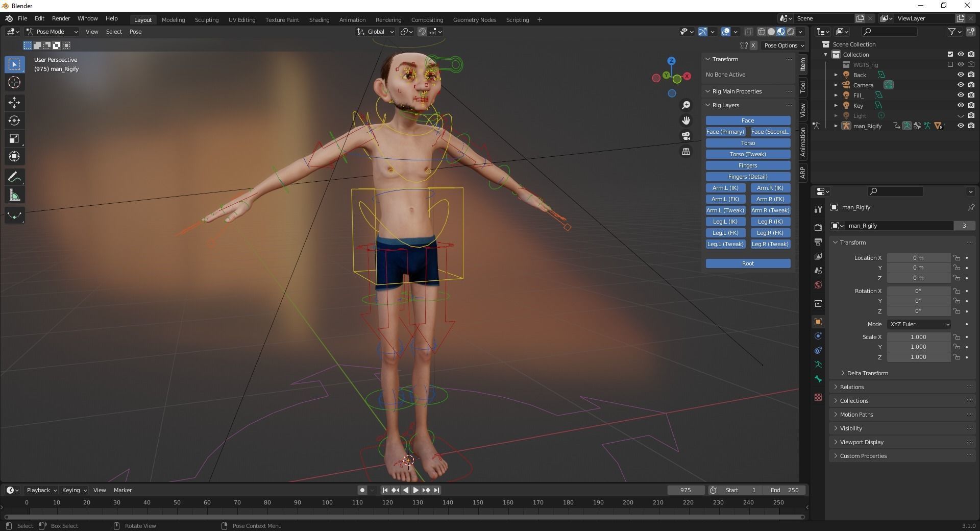Toggle the camera view icon
The width and height of the screenshot is (980, 531).
686,136
